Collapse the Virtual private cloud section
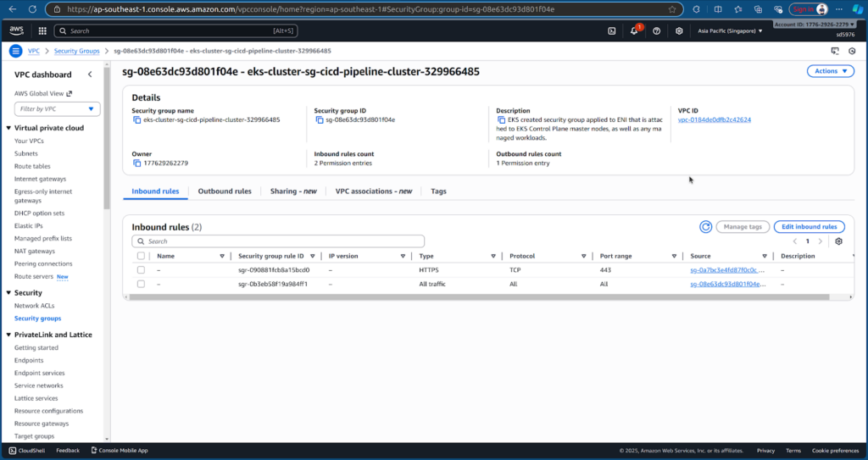The width and height of the screenshot is (868, 460). coord(8,128)
